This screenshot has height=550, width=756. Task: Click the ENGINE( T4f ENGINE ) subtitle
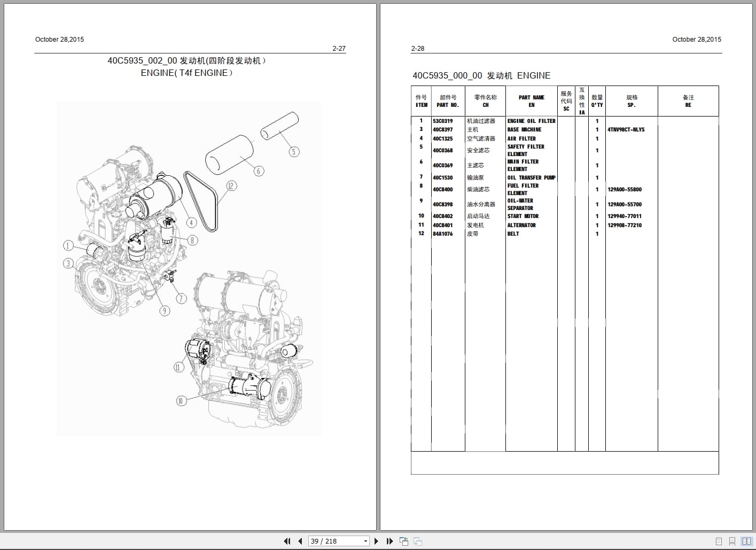click(187, 73)
